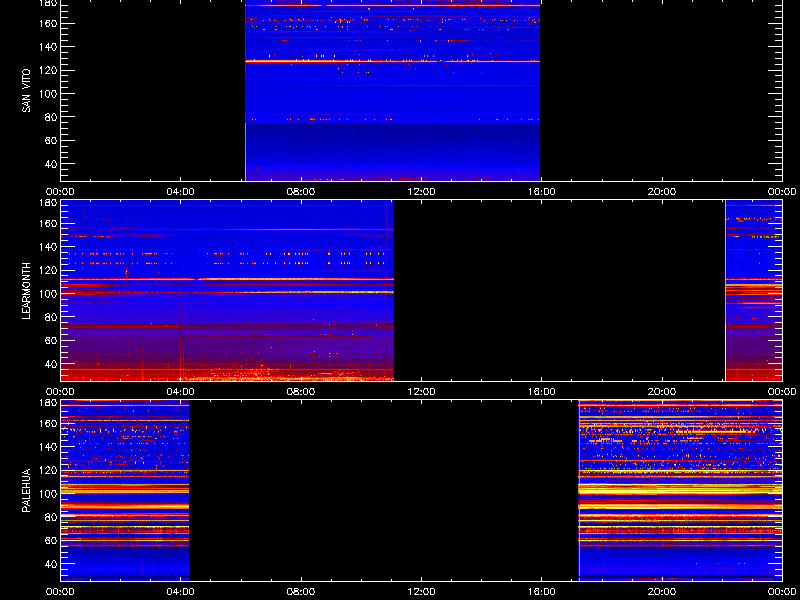The image size is (800, 600).
Task: Click the 140 frequency label on San Vito axis
Action: click(x=47, y=47)
